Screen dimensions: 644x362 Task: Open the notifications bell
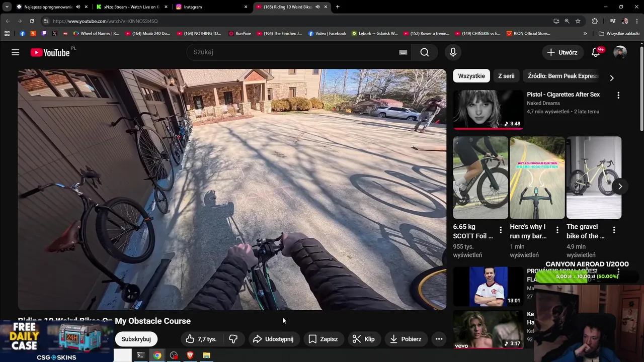tap(596, 52)
